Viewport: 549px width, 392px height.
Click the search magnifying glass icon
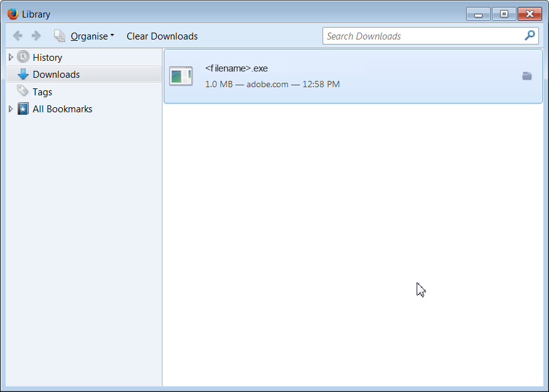point(530,36)
